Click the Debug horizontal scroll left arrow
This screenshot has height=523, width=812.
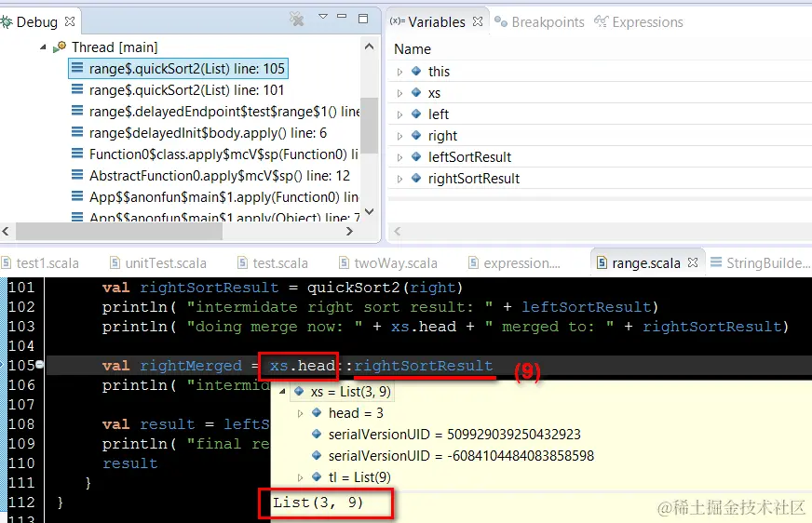(6, 231)
